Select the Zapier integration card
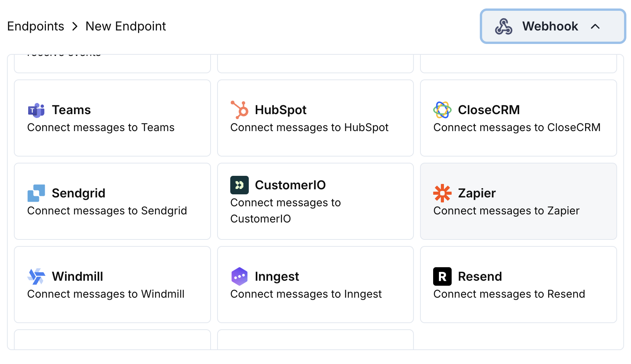The width and height of the screenshot is (631, 364). click(x=518, y=201)
